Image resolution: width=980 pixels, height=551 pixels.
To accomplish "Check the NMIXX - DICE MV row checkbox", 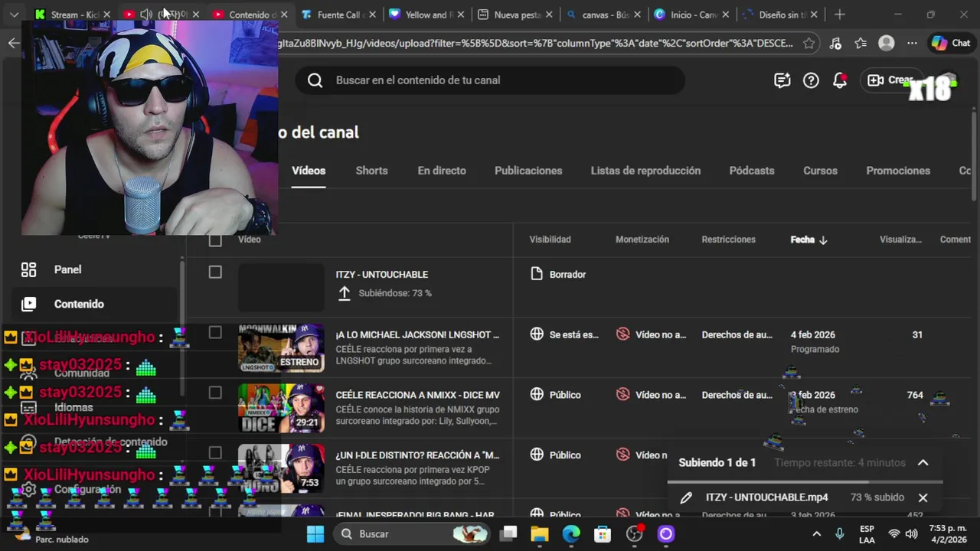I will coord(215,393).
